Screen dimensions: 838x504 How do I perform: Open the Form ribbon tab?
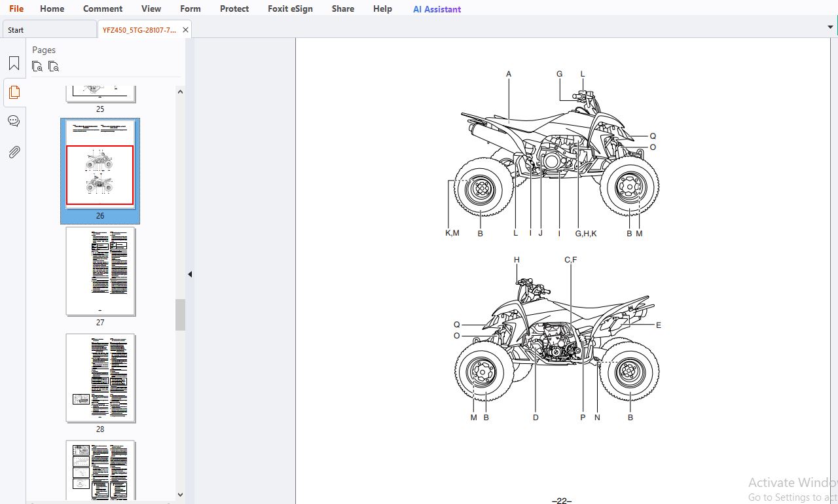(191, 9)
